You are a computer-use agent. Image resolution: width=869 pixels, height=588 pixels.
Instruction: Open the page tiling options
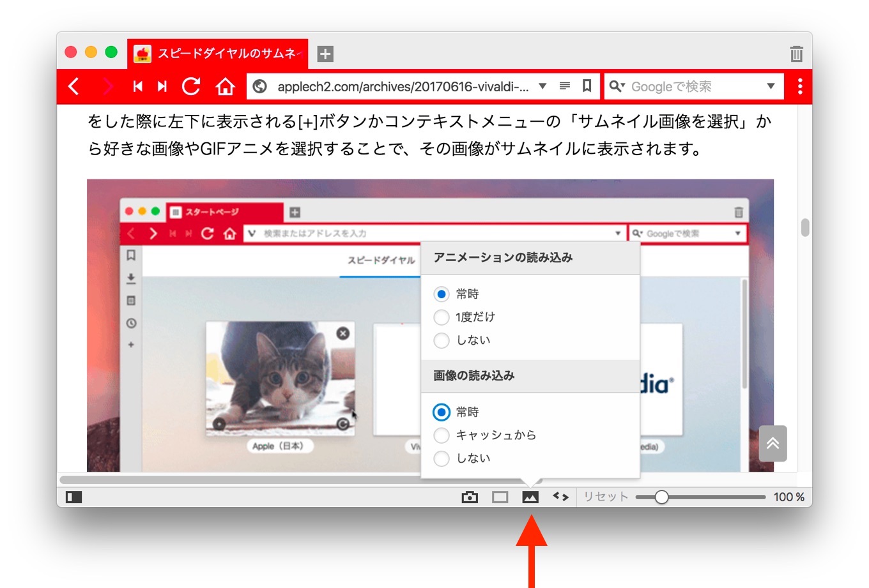(500, 496)
